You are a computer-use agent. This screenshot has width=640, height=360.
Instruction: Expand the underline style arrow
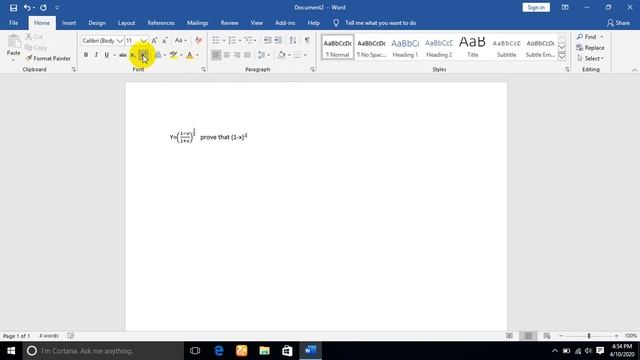114,55
